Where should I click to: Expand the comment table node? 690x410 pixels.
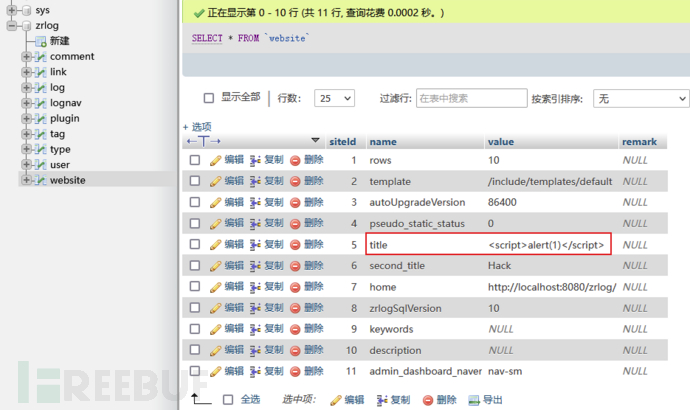click(x=26, y=57)
